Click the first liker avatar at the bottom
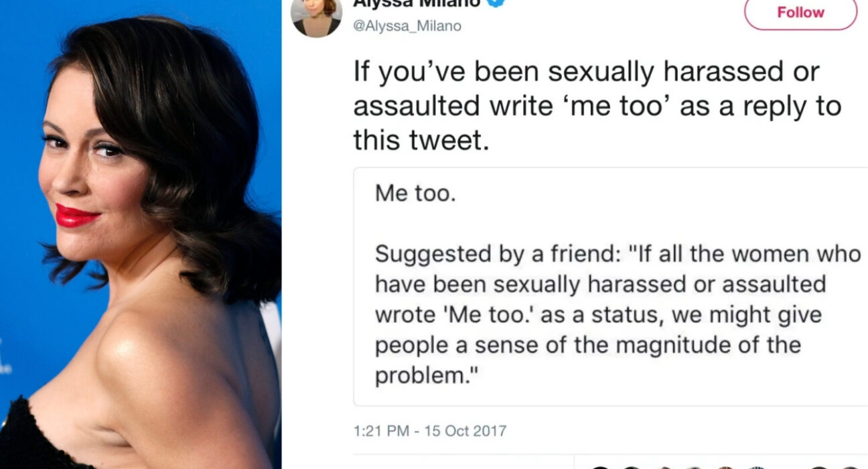Viewport: 868px width, 469px height. click(600, 468)
